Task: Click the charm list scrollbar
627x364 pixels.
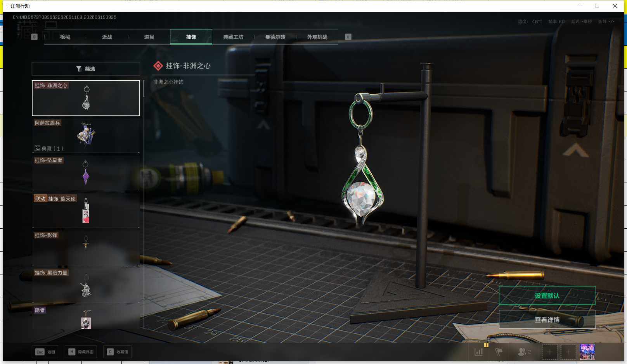Action: (144, 89)
